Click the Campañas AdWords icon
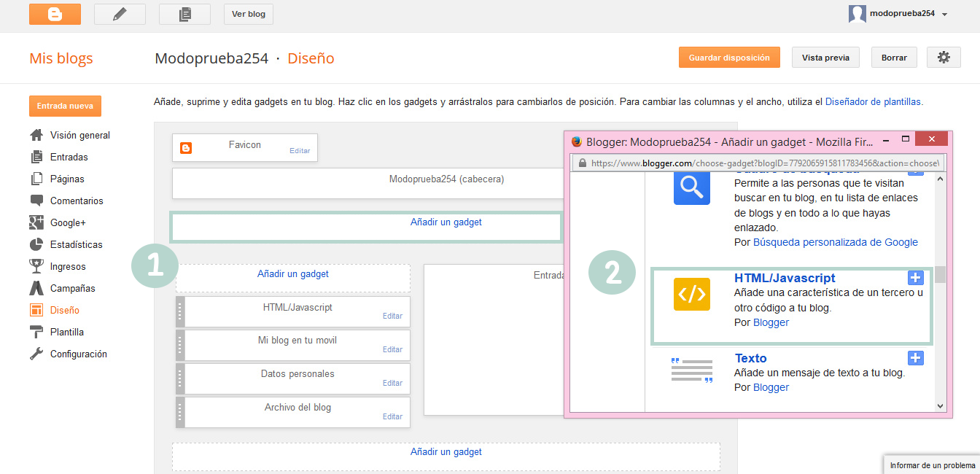This screenshot has height=474, width=980. pos(36,288)
